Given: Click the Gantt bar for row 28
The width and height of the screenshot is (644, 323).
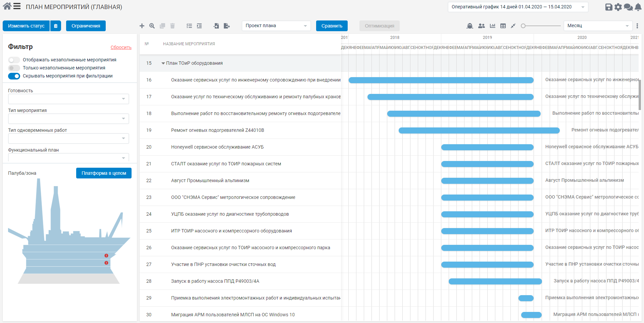Looking at the screenshot, I should point(495,281).
